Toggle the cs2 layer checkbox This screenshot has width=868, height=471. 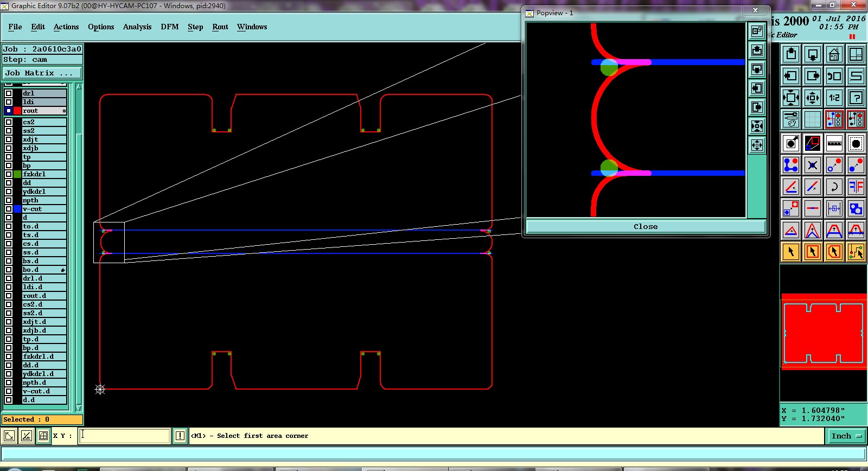pyautogui.click(x=9, y=122)
